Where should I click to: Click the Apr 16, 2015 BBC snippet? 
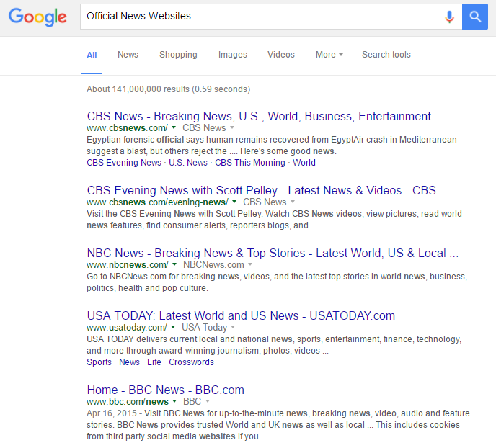click(x=278, y=425)
